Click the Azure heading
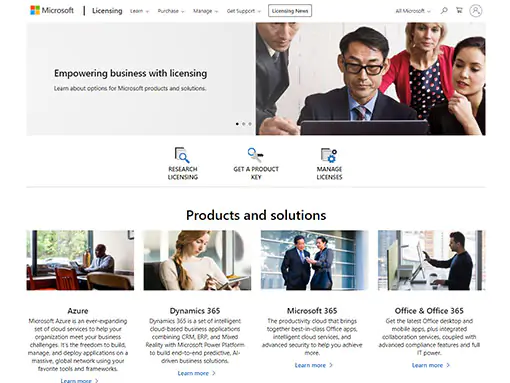This screenshot has height=383, width=510. coord(78,311)
